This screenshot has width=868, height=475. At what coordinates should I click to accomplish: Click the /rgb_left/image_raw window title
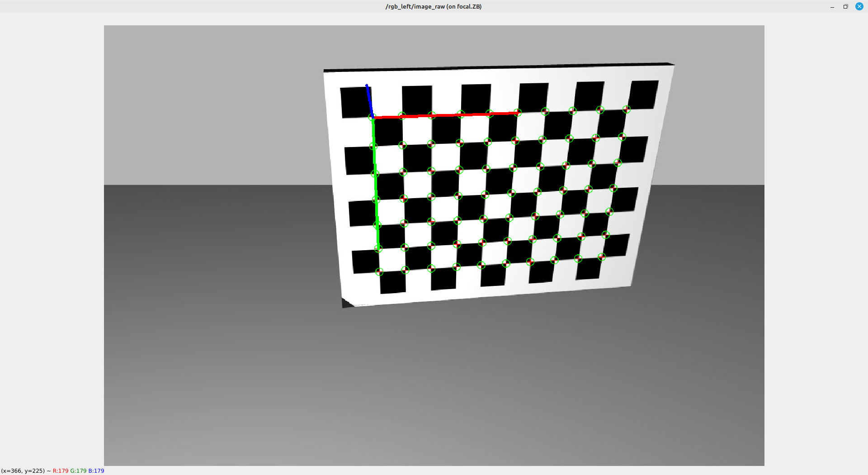click(433, 6)
